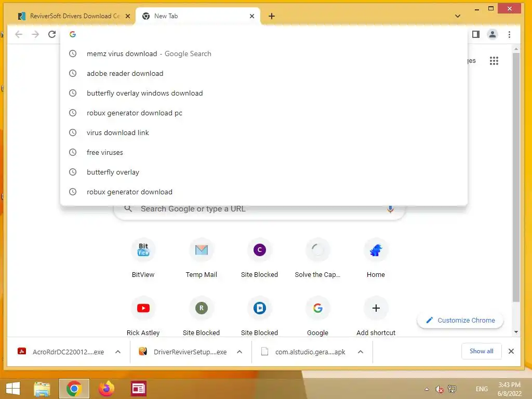
Task: Click Customize Chrome button
Action: [x=460, y=320]
